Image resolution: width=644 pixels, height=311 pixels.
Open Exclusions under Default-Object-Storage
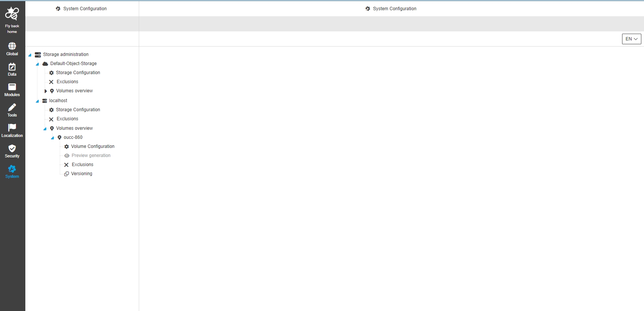click(67, 82)
